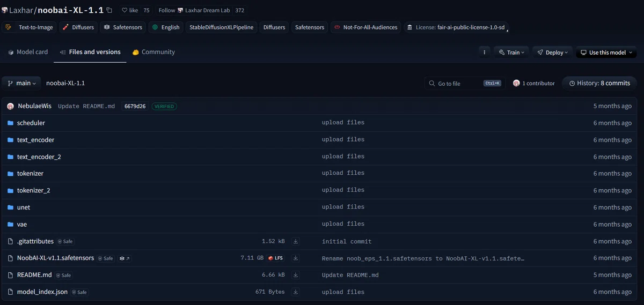The image size is (644, 305).
Task: Download the .gitattributes file icon
Action: pyautogui.click(x=296, y=241)
